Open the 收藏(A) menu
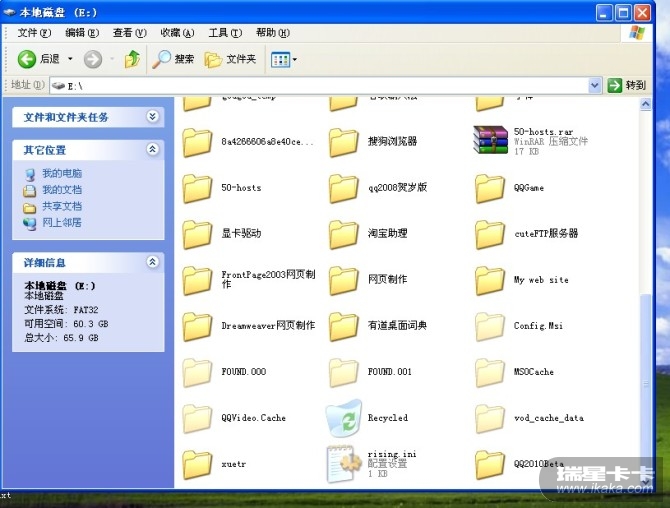 tap(177, 33)
